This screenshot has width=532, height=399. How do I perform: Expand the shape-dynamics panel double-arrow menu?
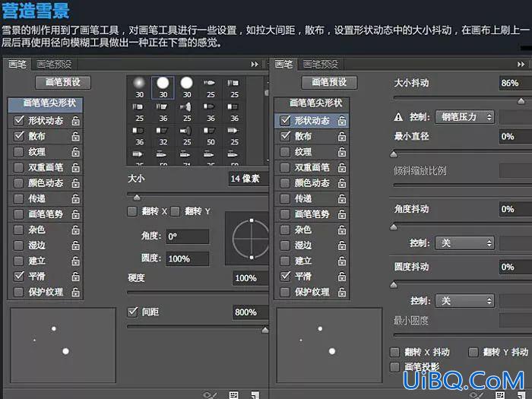[521, 64]
